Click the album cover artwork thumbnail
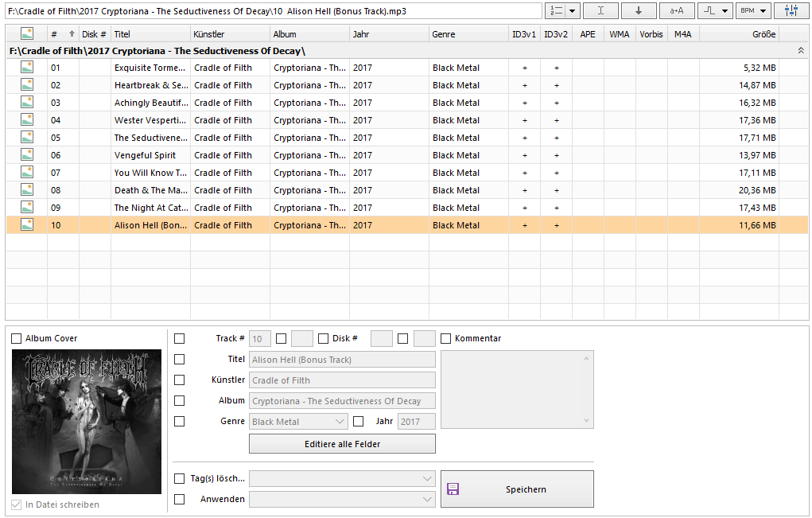The width and height of the screenshot is (812, 518). click(x=87, y=421)
